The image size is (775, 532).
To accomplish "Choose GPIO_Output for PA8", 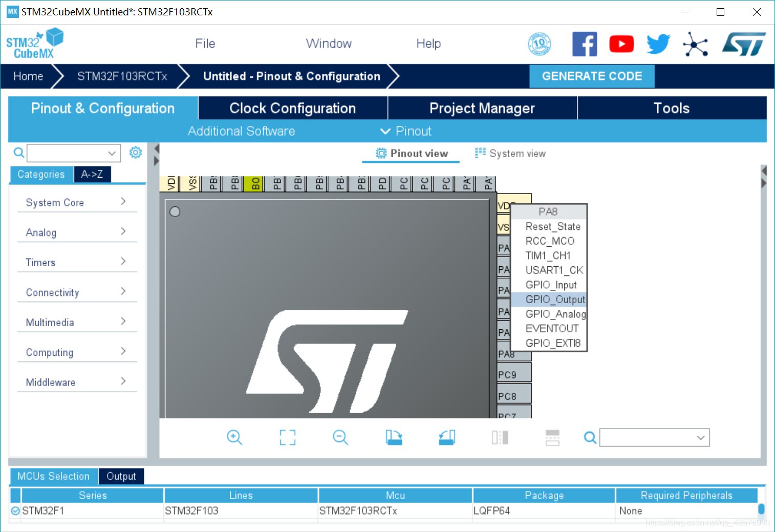I will point(549,300).
